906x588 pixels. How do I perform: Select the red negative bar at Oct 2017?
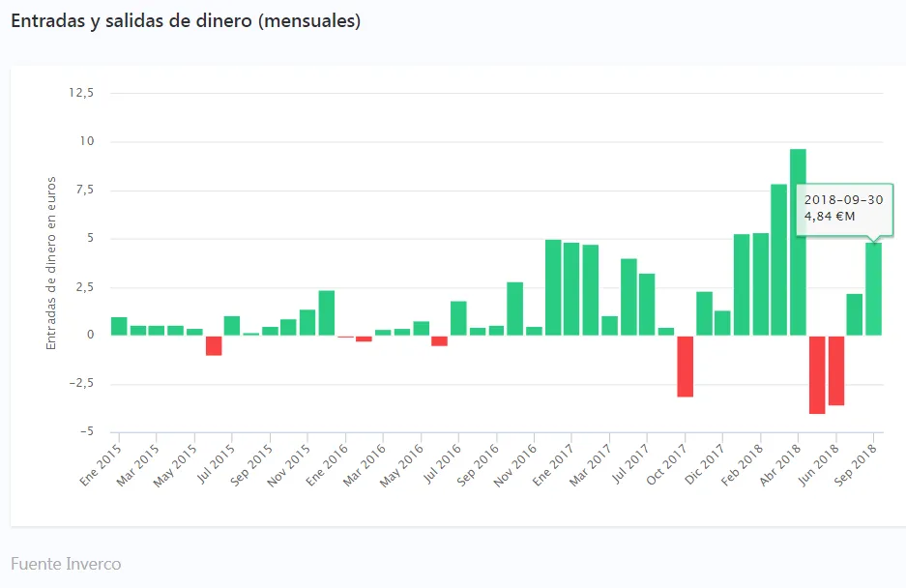tap(685, 366)
